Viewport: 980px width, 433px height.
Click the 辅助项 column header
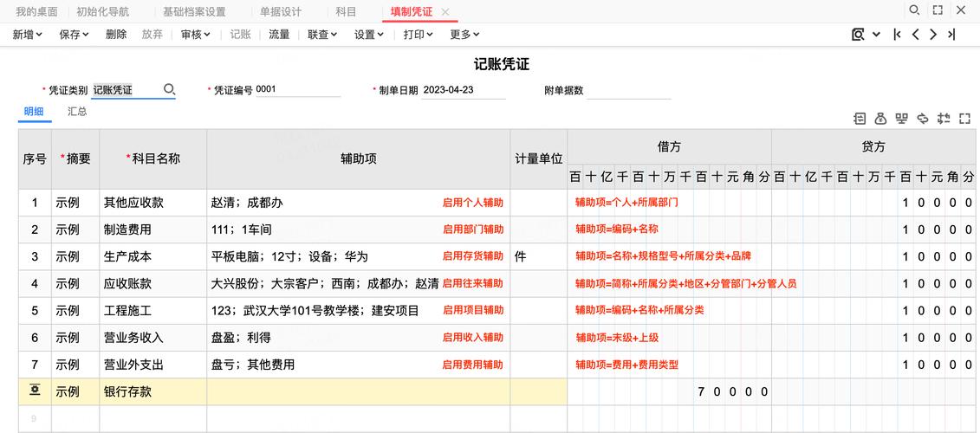359,158
